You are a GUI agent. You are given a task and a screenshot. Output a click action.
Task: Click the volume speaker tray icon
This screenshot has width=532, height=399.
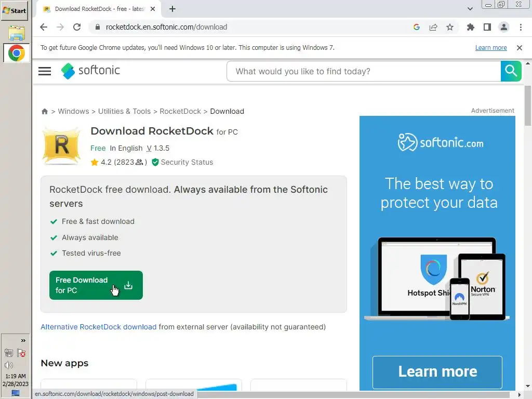(x=9, y=365)
